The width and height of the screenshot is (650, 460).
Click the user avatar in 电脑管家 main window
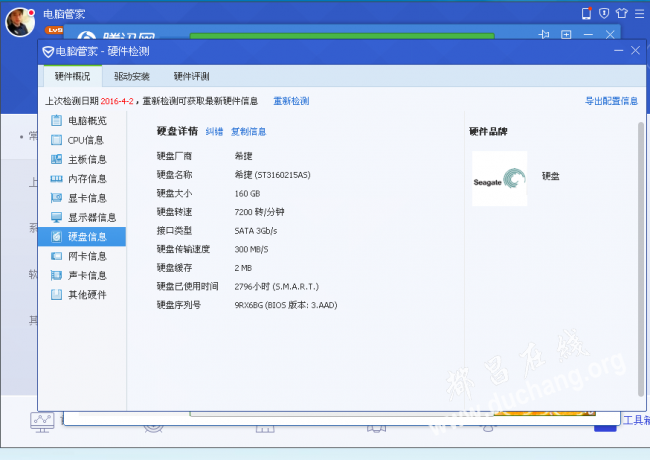tap(20, 22)
